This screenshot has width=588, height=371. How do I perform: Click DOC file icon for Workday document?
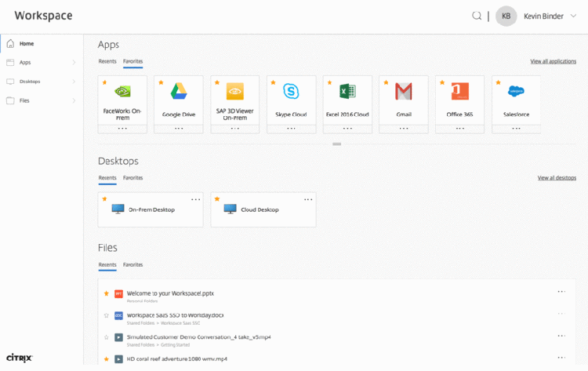click(118, 315)
